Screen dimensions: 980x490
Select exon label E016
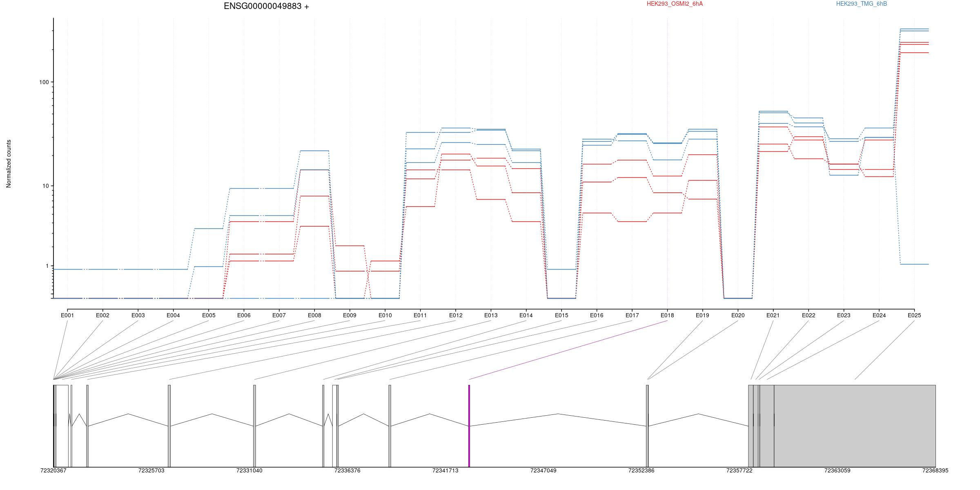597,315
